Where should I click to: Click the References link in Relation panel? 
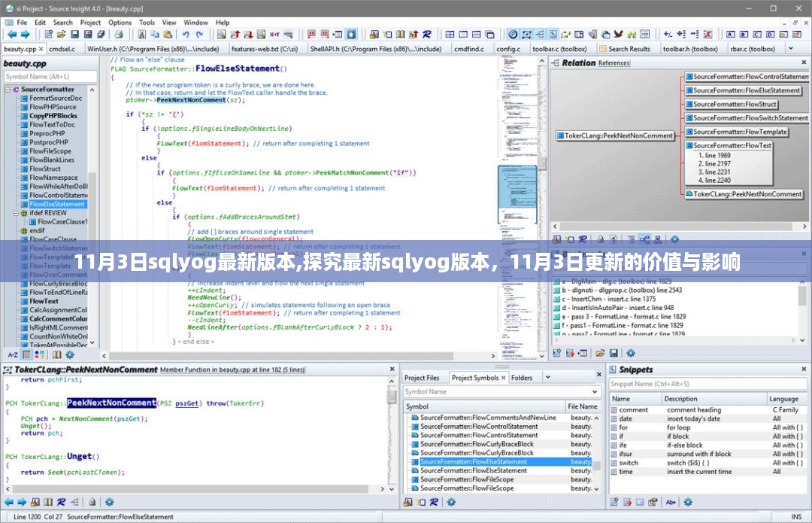[614, 63]
